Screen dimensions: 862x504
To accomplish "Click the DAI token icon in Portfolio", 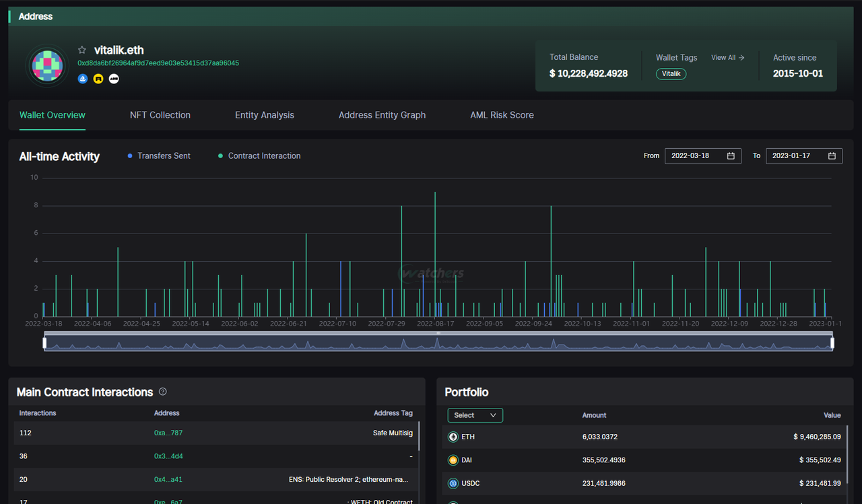I will click(453, 460).
